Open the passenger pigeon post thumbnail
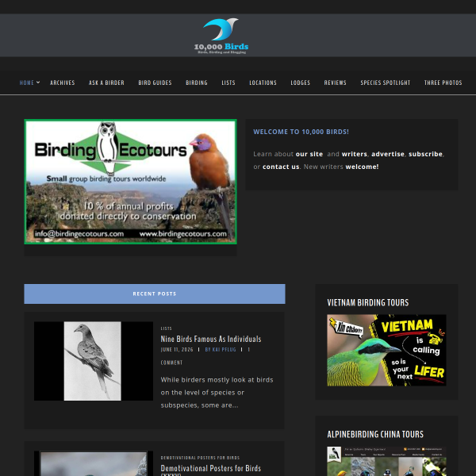 click(94, 361)
